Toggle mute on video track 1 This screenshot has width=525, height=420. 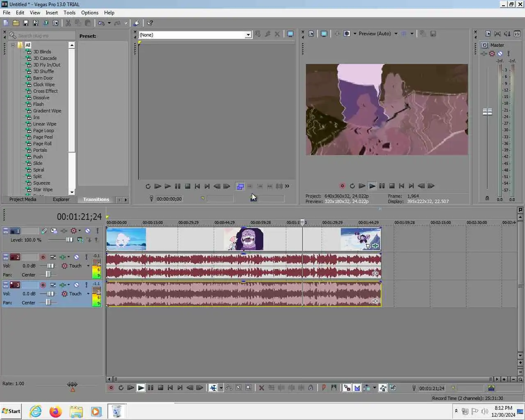(x=87, y=231)
